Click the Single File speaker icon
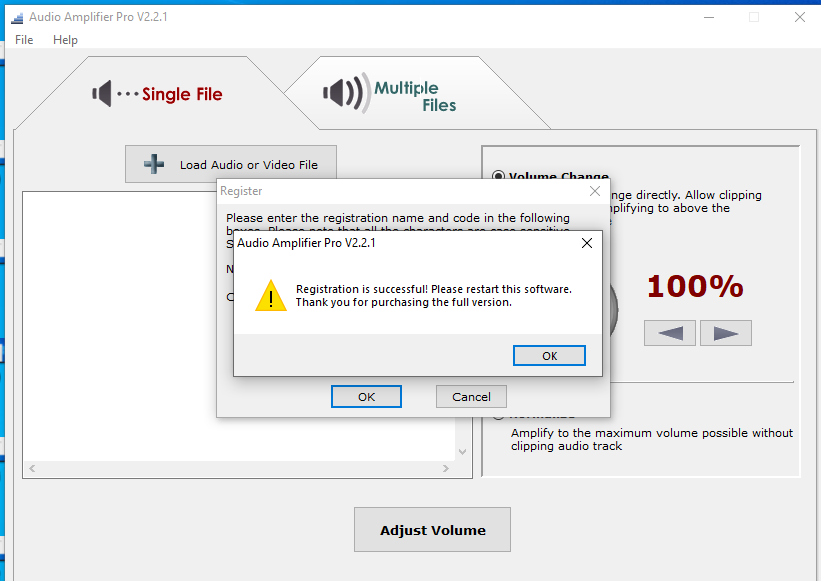The height and width of the screenshot is (581, 821). coord(104,93)
